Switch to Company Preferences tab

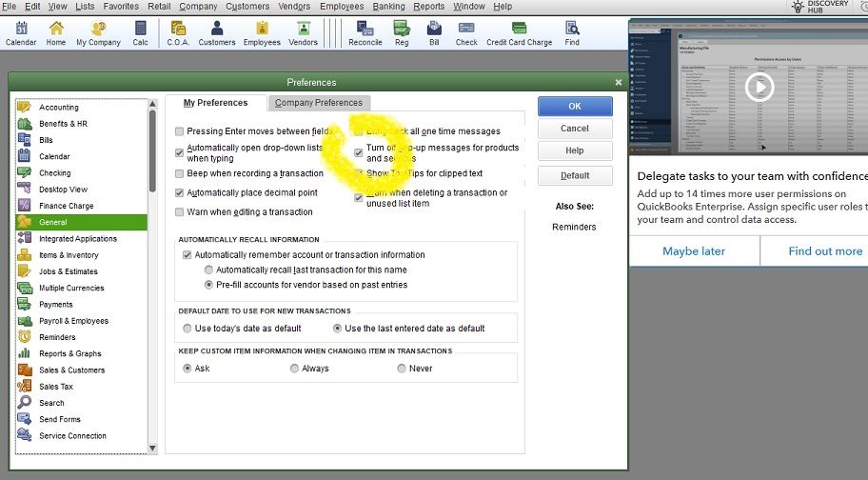pos(319,103)
